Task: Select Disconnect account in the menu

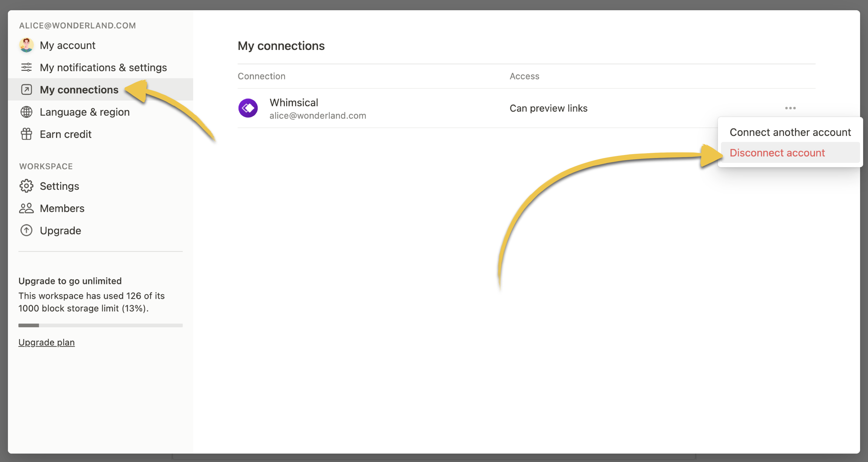Action: (x=778, y=153)
